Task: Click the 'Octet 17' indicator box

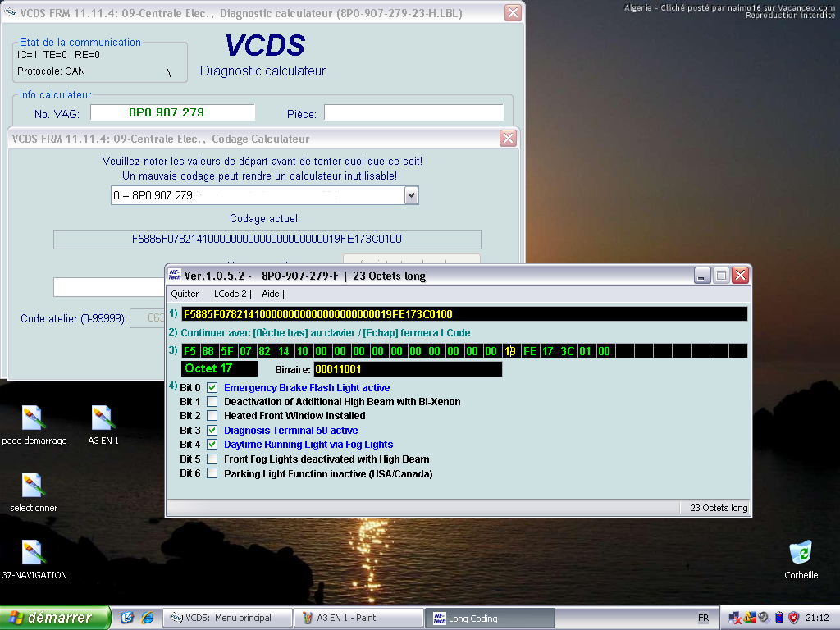Action: point(219,368)
